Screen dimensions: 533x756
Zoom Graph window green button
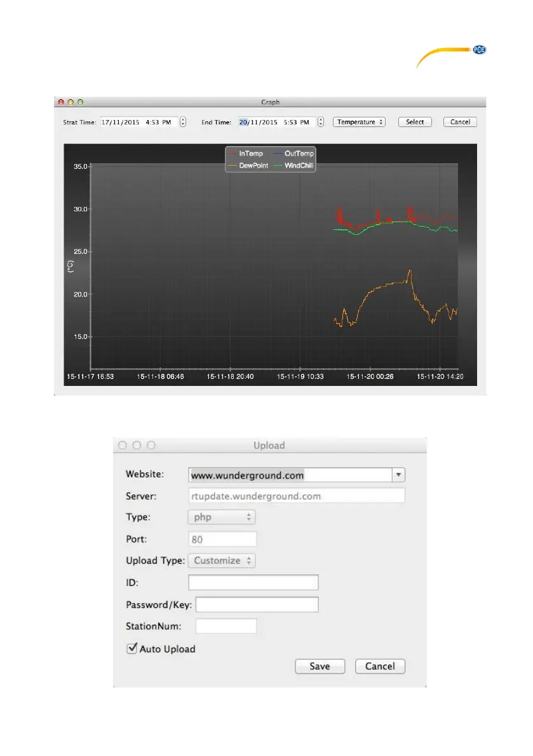[x=81, y=102]
